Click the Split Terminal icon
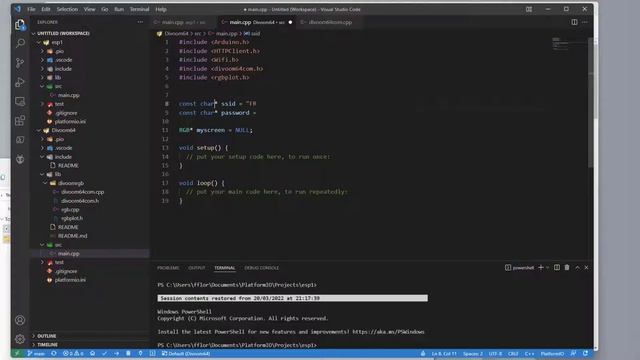Image resolution: width=640 pixels, height=360 pixels. (557, 267)
